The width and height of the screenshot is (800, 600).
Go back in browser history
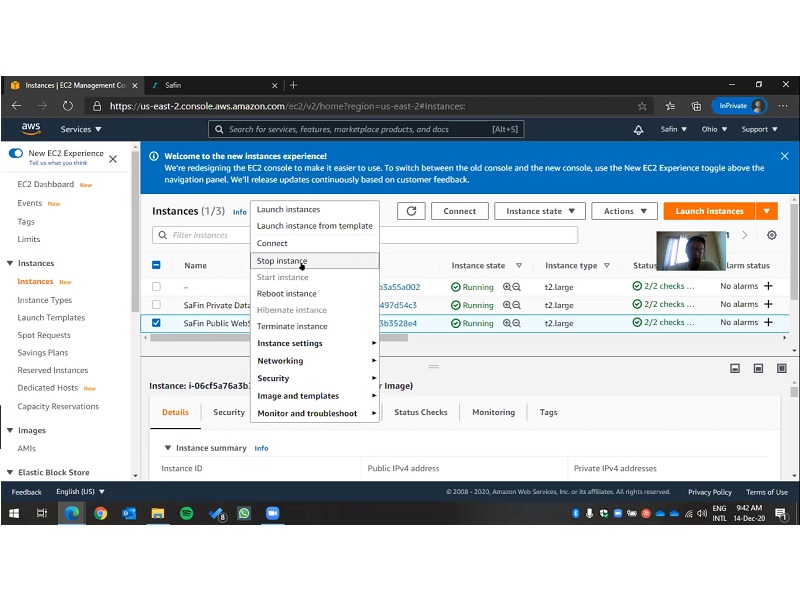(x=16, y=106)
